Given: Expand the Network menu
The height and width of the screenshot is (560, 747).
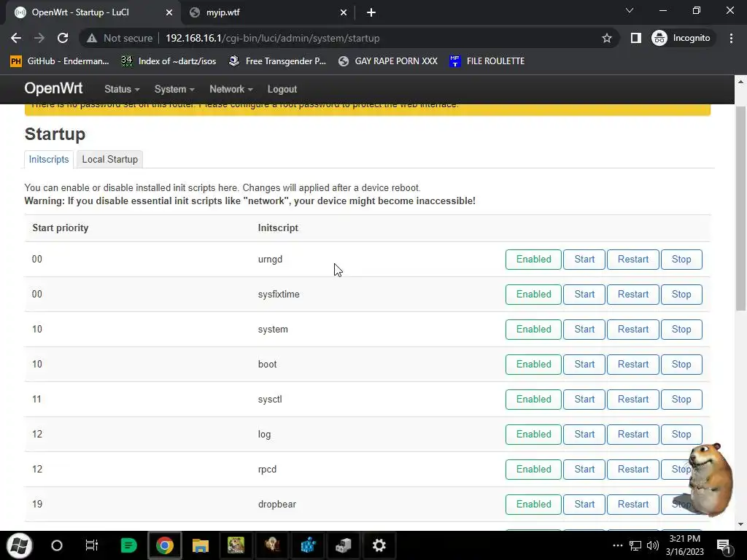Looking at the screenshot, I should point(231,89).
